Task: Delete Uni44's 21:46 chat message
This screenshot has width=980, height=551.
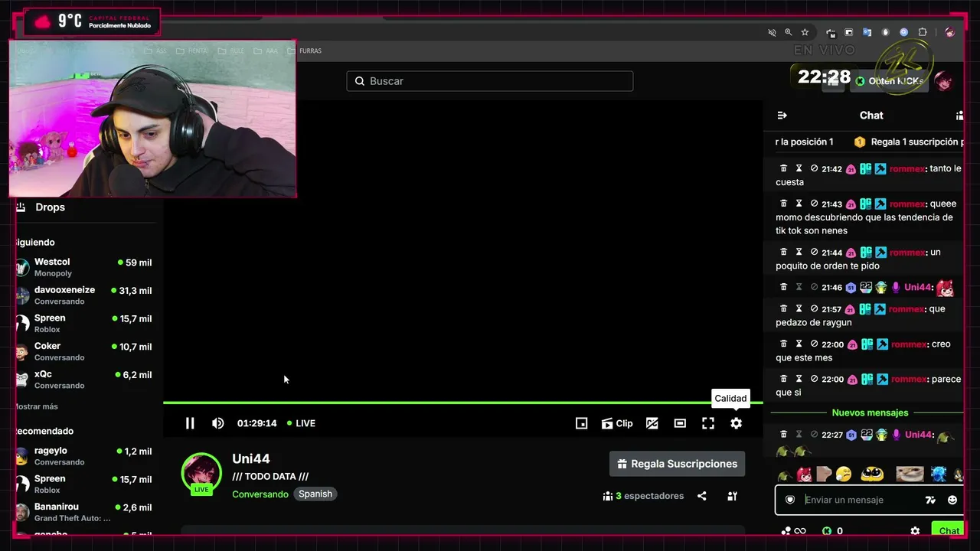Action: coord(783,287)
